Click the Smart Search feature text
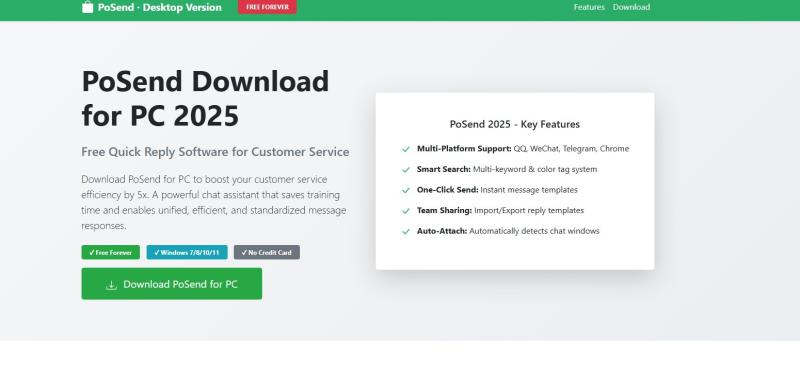The width and height of the screenshot is (800, 366). pyautogui.click(x=507, y=169)
